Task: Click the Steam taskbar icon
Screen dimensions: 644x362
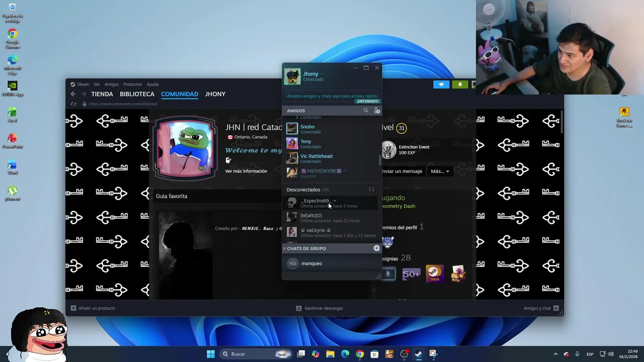Action: 418,354
